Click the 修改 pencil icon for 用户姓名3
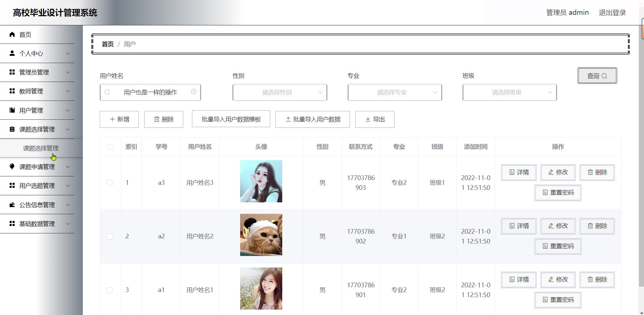Image resolution: width=644 pixels, height=315 pixels. (551, 172)
